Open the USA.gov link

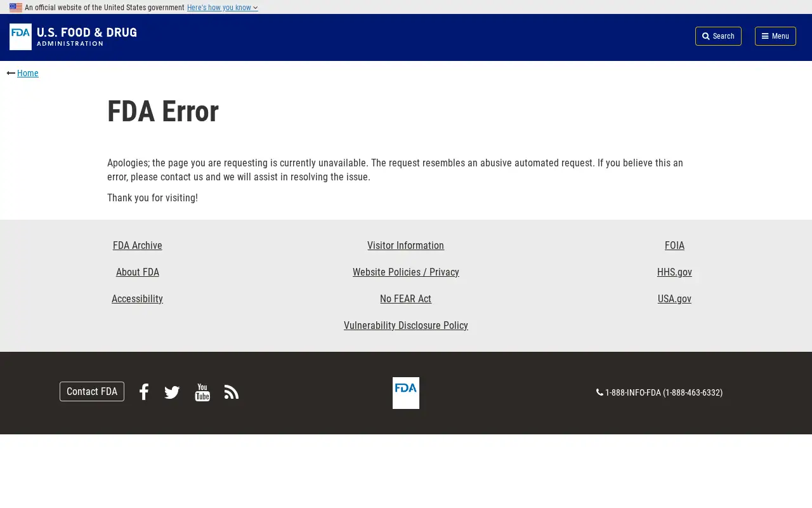674,299
